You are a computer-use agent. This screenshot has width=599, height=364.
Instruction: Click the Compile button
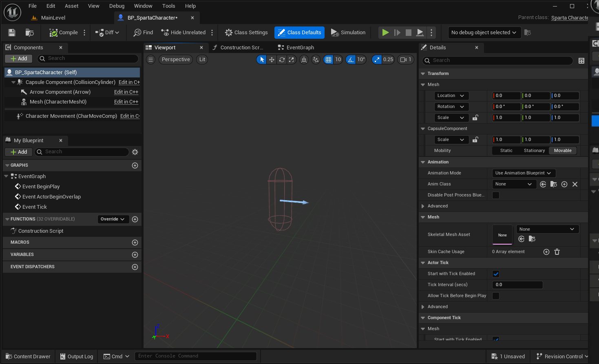coord(64,33)
